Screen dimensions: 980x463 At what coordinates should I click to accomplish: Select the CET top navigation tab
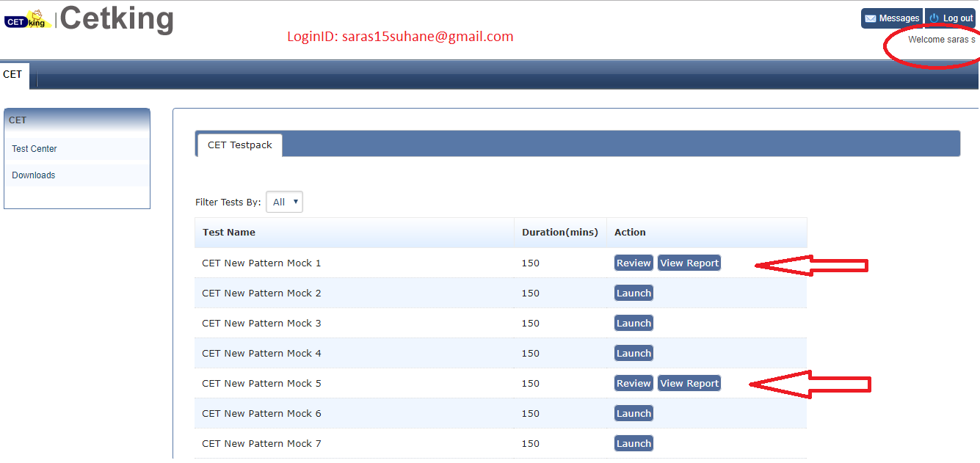point(13,75)
